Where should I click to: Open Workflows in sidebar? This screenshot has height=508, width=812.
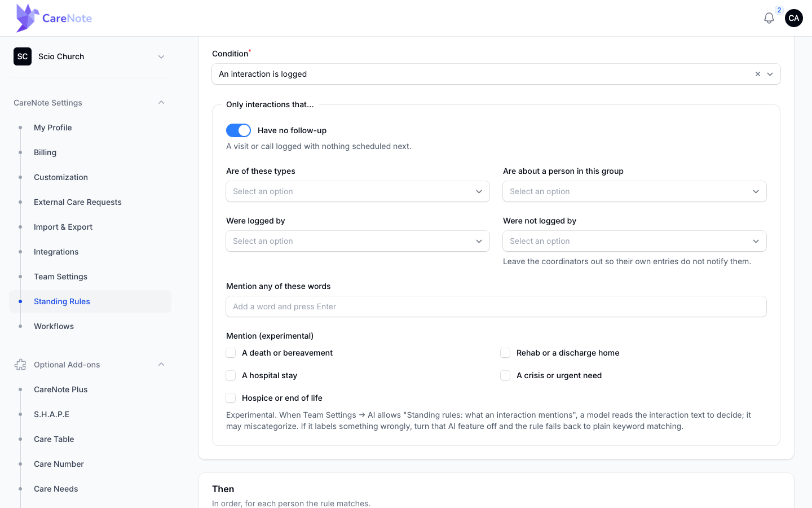[90, 326]
